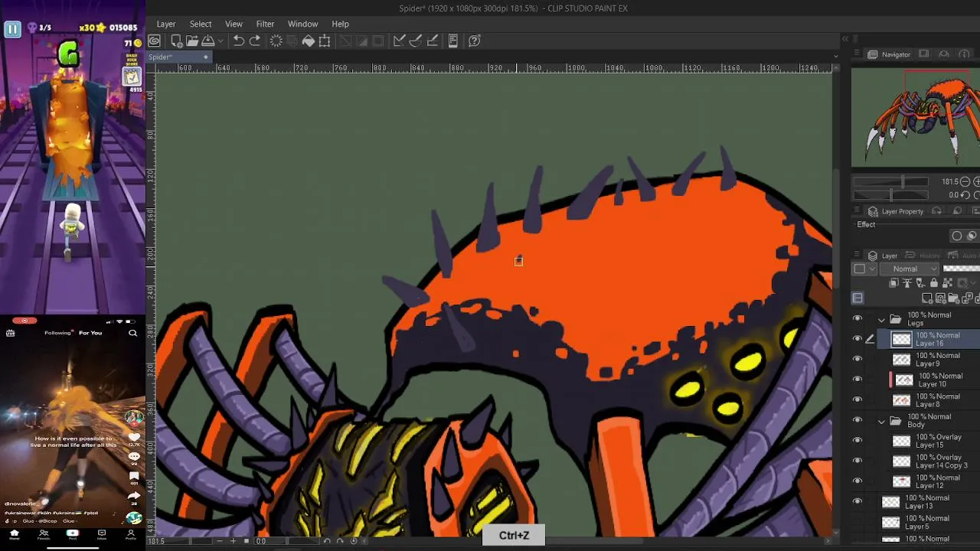
Task: Collapse the Body layer folder
Action: click(x=881, y=421)
